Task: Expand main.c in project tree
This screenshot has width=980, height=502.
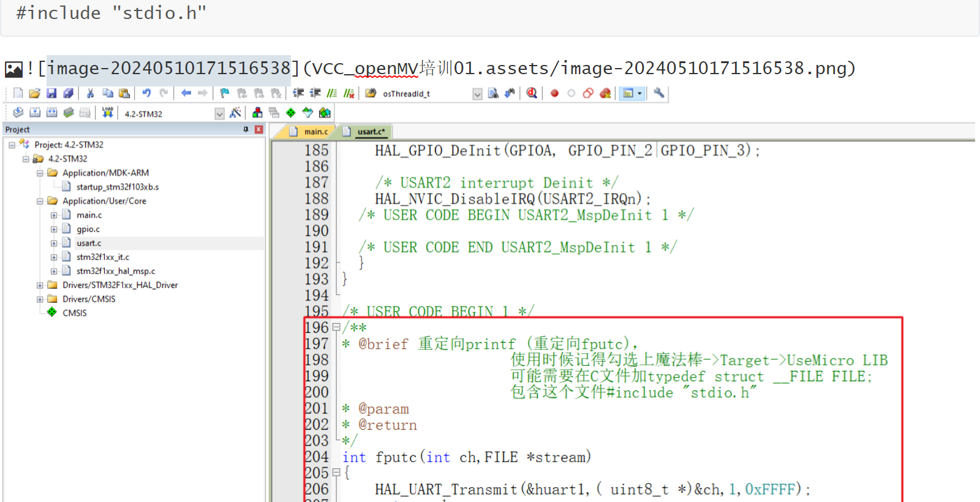Action: pos(54,215)
